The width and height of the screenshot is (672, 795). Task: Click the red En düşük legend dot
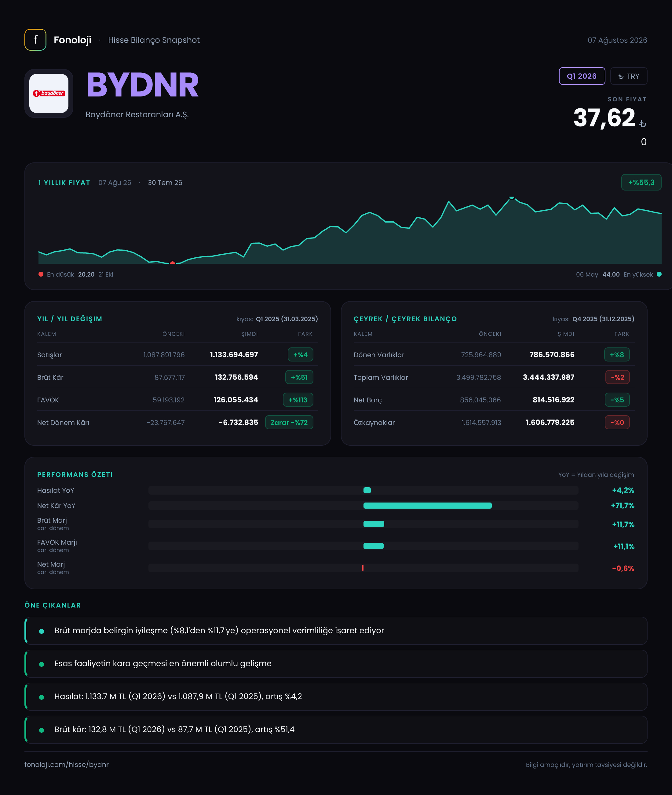[x=41, y=274]
